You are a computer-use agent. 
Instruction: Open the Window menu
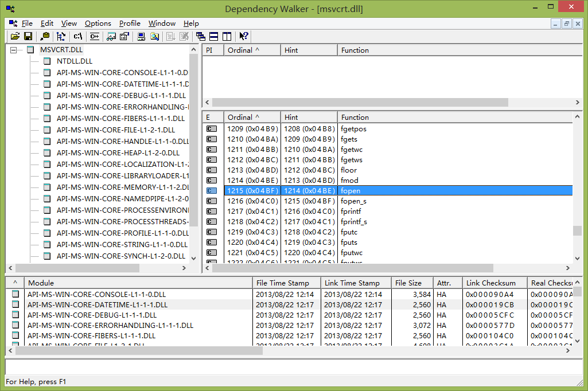162,24
